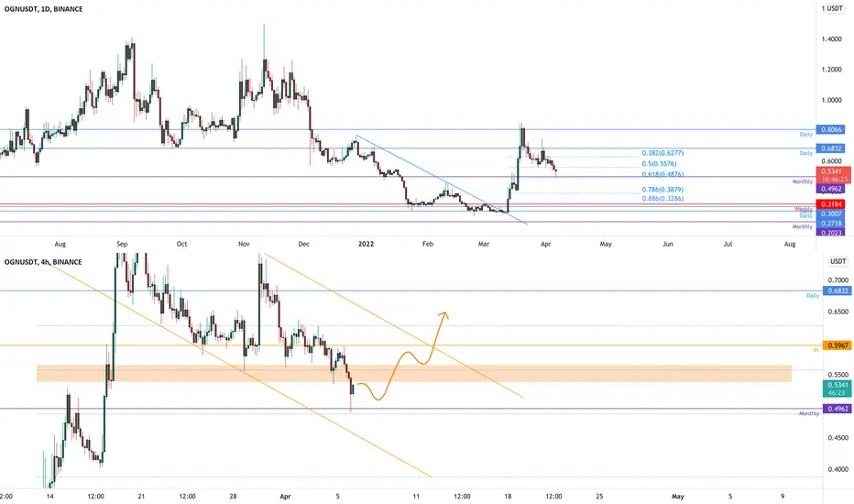This screenshot has height=504, width=854.
Task: Click Dec on the 1D time axis
Action: (304, 244)
